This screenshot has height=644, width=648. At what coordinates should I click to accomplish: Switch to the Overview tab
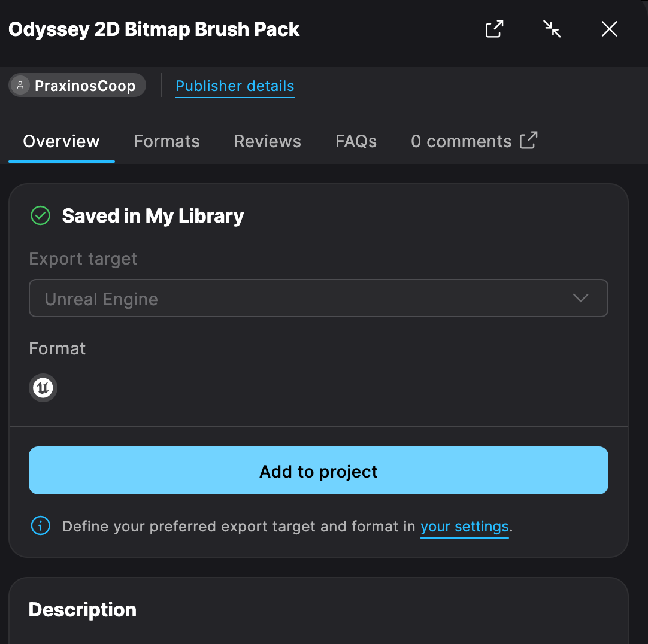click(61, 141)
